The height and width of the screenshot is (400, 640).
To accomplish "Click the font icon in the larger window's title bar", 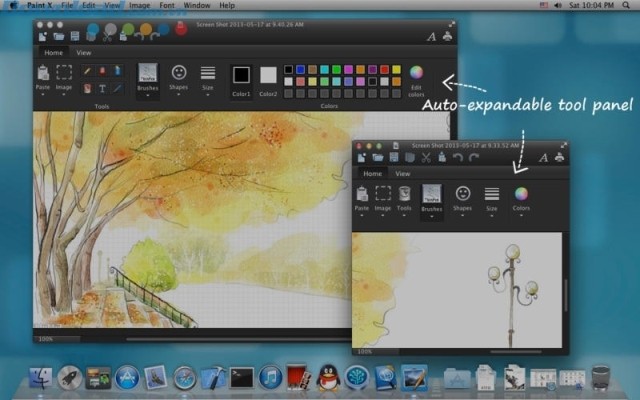I will coord(431,36).
